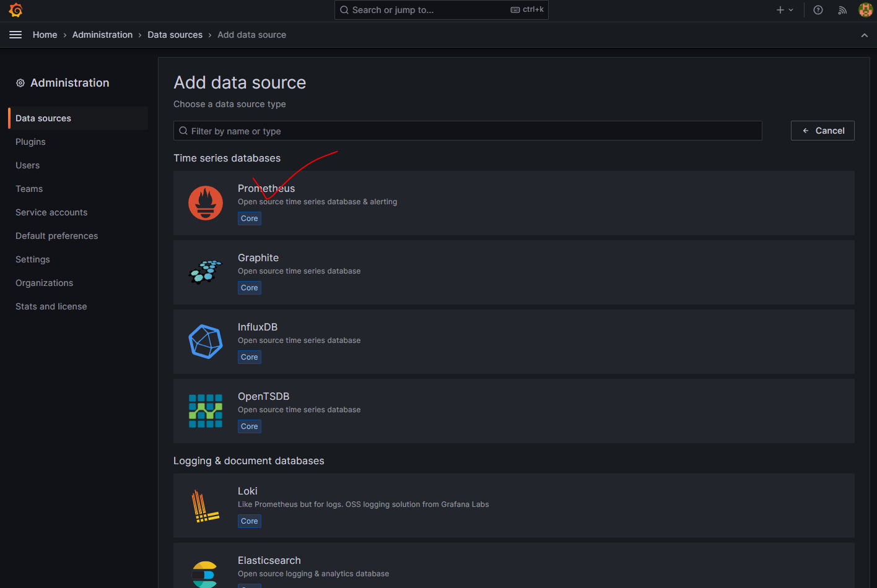This screenshot has width=877, height=588.
Task: Focus the Filter by name or type field
Action: pos(468,131)
